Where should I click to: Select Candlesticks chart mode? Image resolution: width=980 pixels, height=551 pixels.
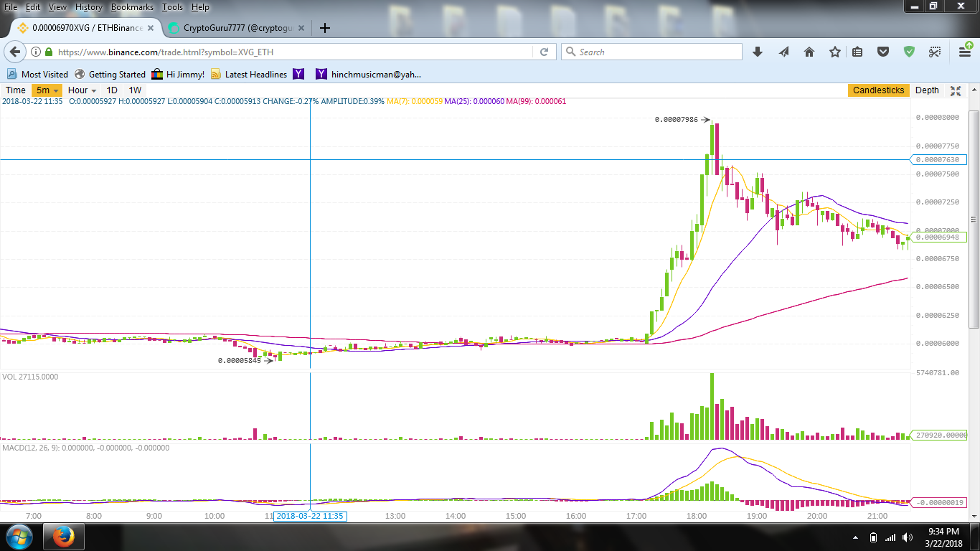pos(878,90)
